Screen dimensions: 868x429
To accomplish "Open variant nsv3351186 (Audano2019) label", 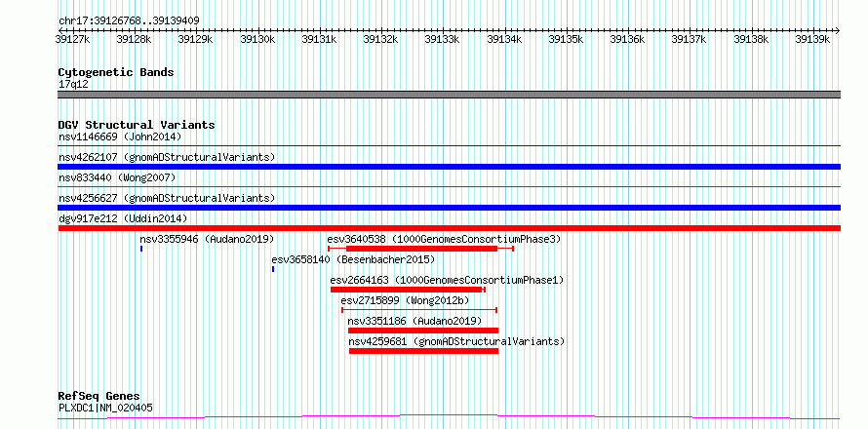I will coord(414,321).
